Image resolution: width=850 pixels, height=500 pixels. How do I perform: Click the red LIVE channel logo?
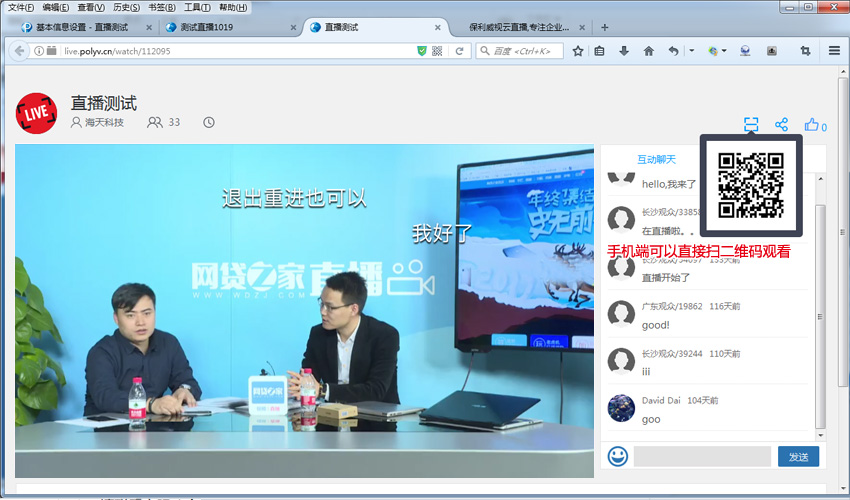(x=36, y=113)
